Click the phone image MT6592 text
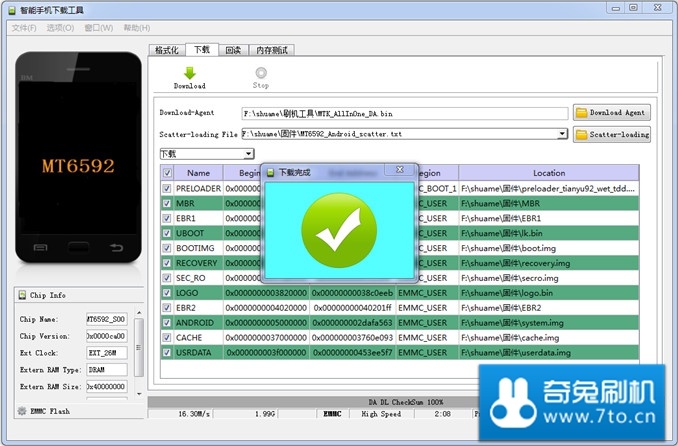Screen dimensions: 678x446 coord(78,166)
